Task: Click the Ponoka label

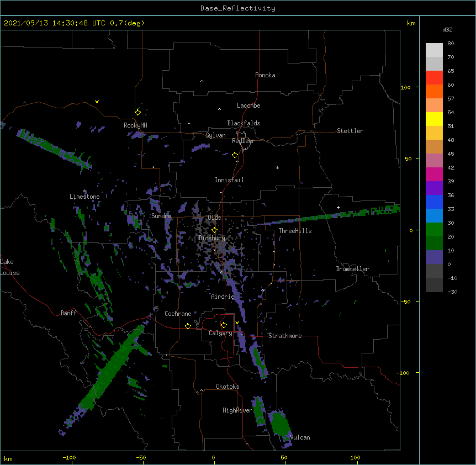Action: click(265, 75)
